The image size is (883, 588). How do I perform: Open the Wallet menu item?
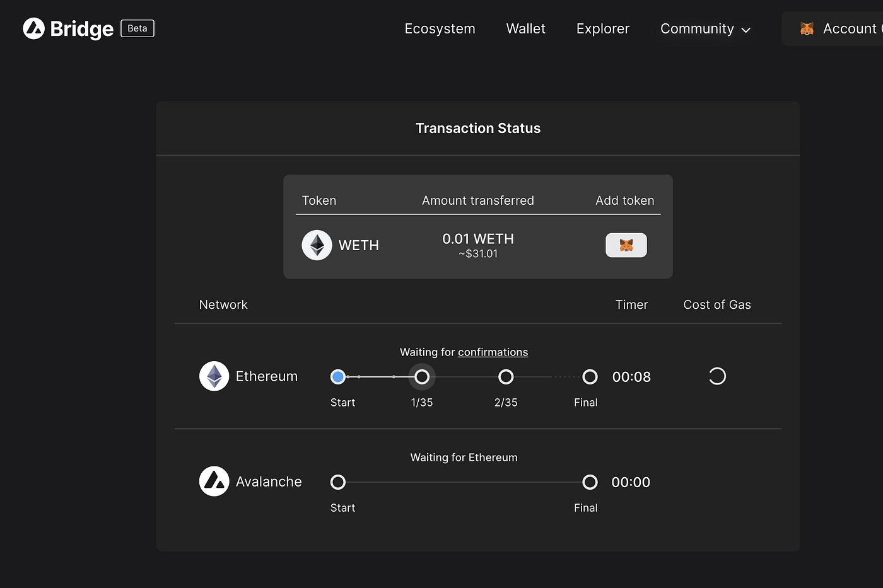[526, 29]
